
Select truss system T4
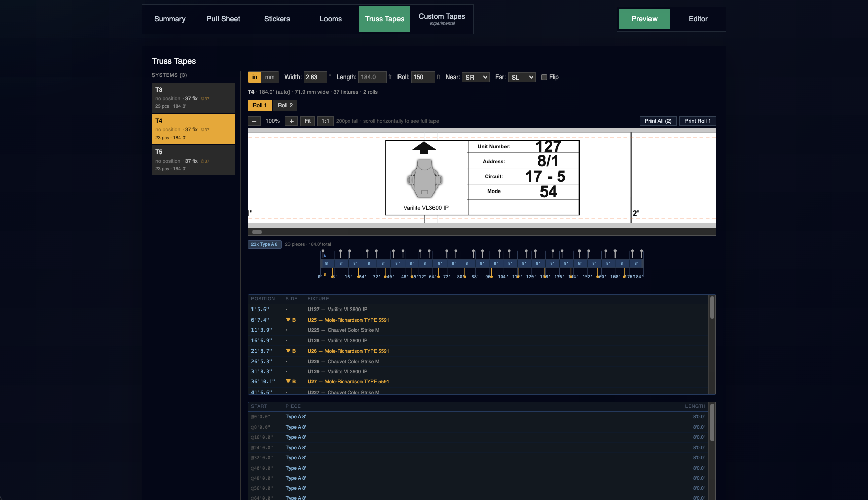(x=193, y=129)
